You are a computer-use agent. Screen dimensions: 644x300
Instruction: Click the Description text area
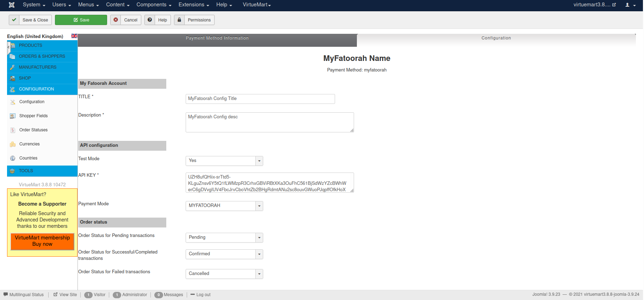tap(270, 123)
